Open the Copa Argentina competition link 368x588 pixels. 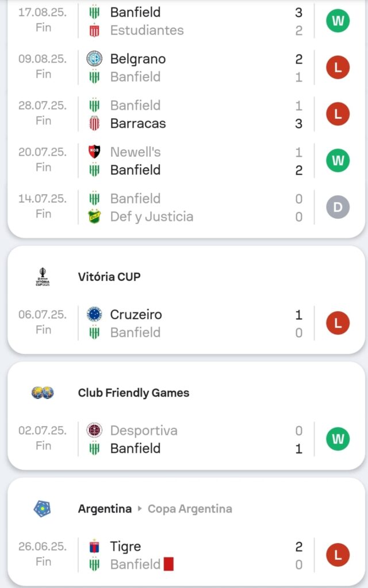[190, 509]
